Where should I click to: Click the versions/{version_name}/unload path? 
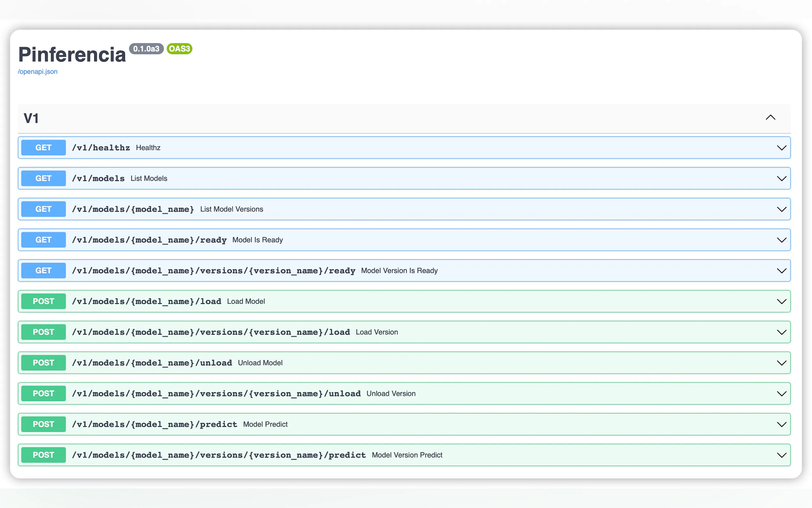point(216,394)
